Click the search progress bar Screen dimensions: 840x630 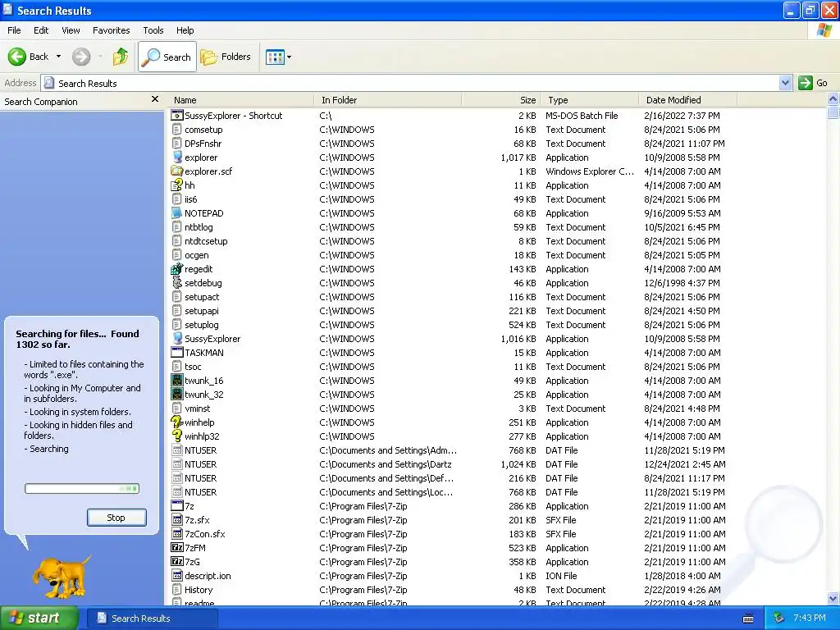(x=82, y=489)
